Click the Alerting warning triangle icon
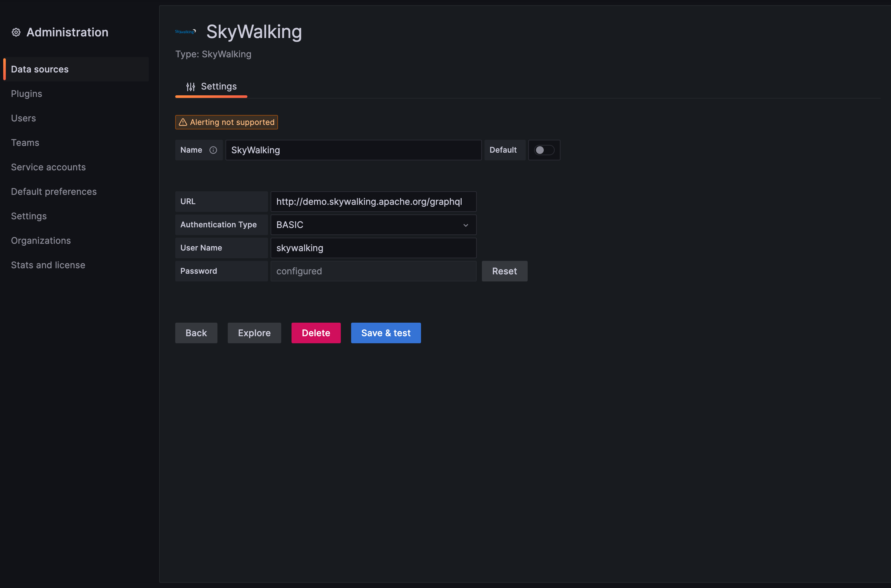 [x=183, y=122]
